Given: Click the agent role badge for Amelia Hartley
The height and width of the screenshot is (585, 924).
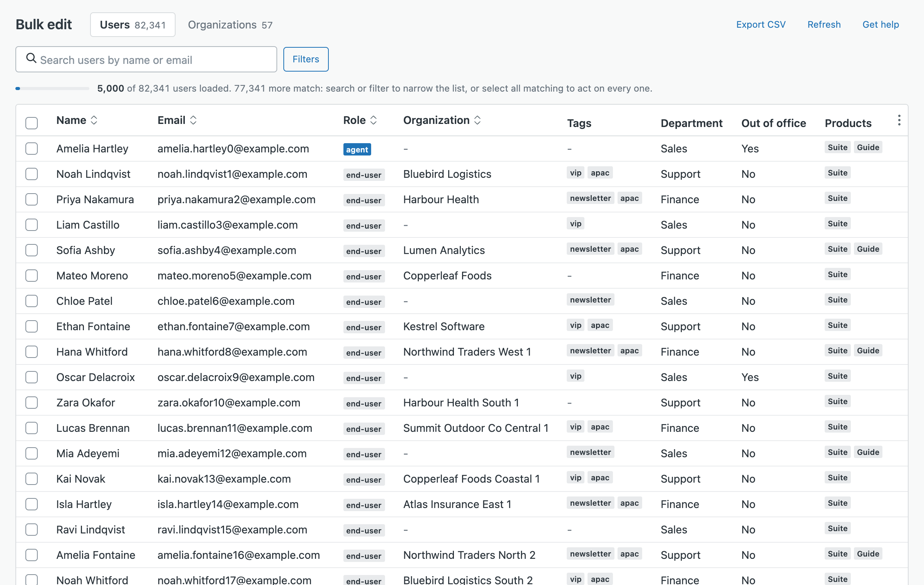Looking at the screenshot, I should pyautogui.click(x=357, y=149).
